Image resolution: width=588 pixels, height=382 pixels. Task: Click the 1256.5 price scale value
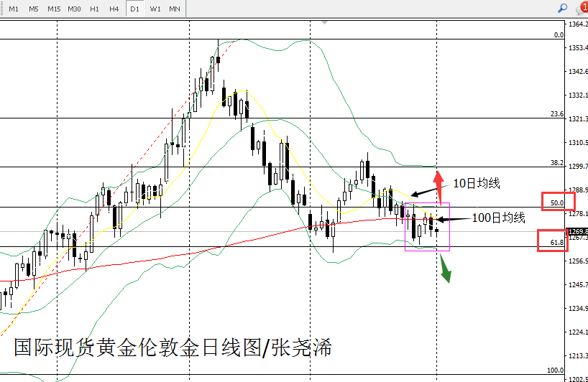click(578, 261)
